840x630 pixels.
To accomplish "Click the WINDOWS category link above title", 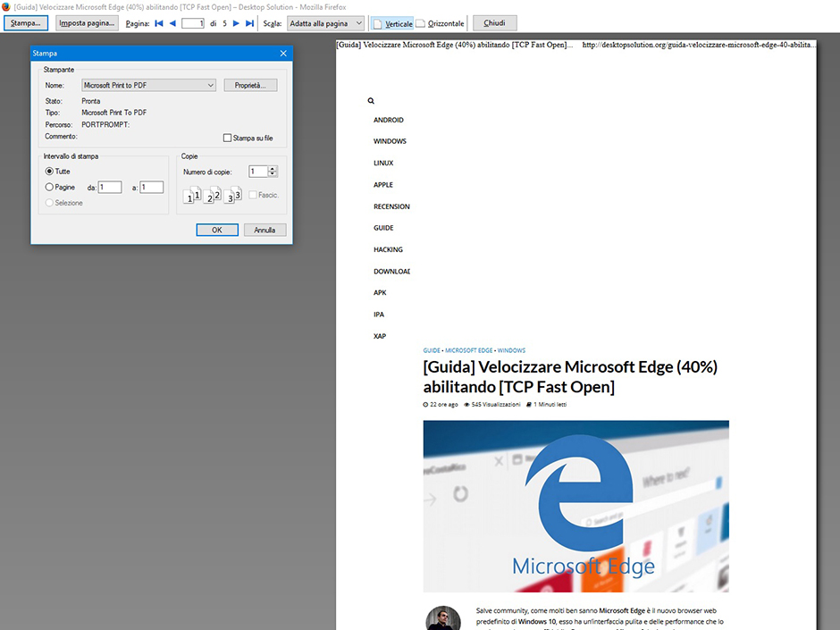I will click(512, 350).
